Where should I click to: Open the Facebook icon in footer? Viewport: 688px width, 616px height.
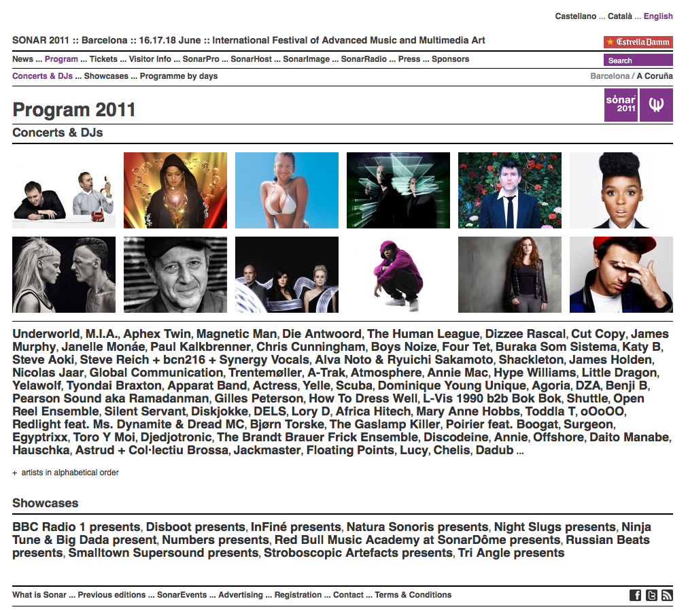[635, 595]
